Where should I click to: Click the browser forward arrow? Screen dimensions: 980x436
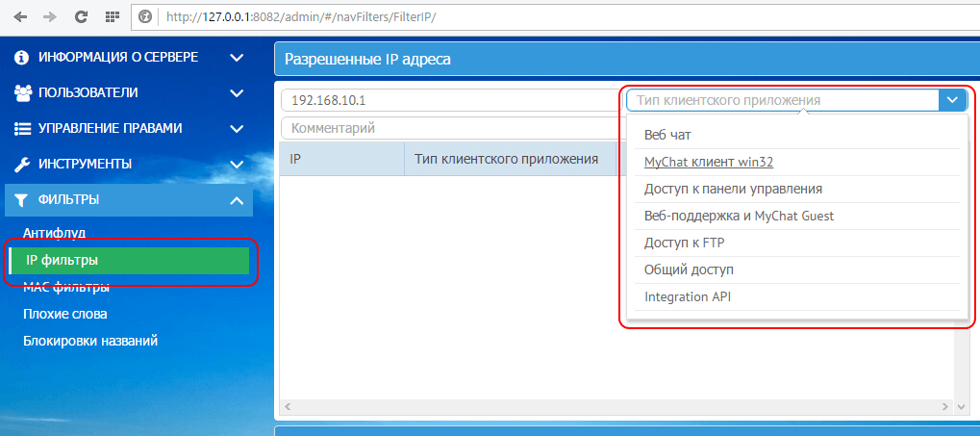(49, 16)
